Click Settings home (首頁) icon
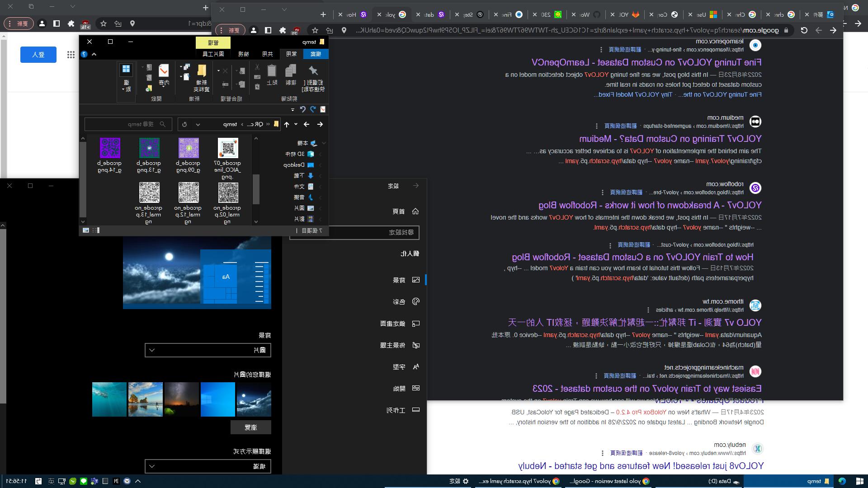Image resolution: width=868 pixels, height=488 pixels. click(415, 211)
